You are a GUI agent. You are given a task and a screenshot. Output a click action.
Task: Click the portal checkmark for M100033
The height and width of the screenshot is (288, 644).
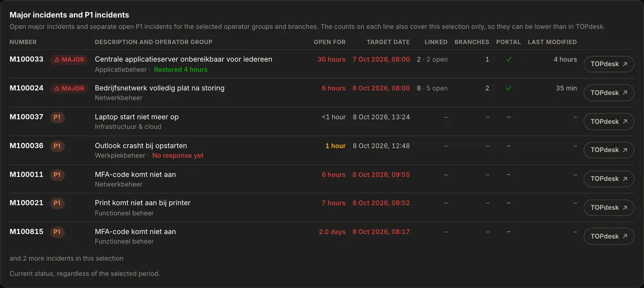coord(509,59)
